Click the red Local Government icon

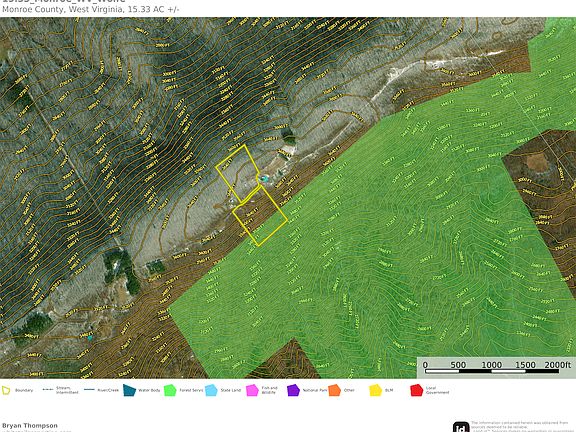417,390
